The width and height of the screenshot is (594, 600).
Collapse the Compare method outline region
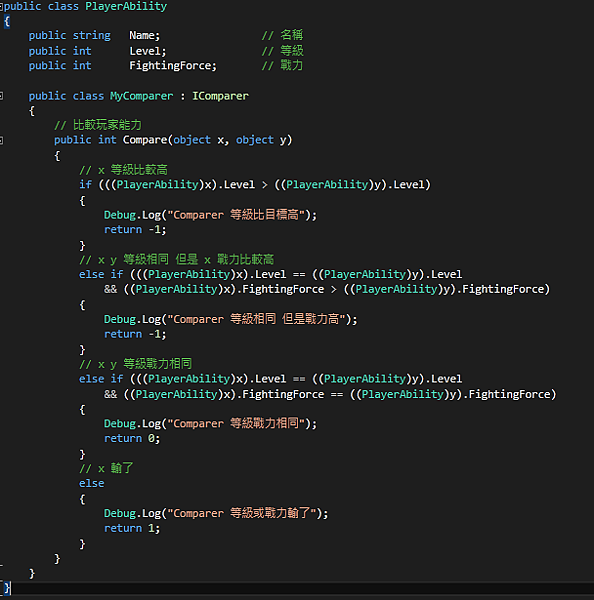click(x=1, y=140)
